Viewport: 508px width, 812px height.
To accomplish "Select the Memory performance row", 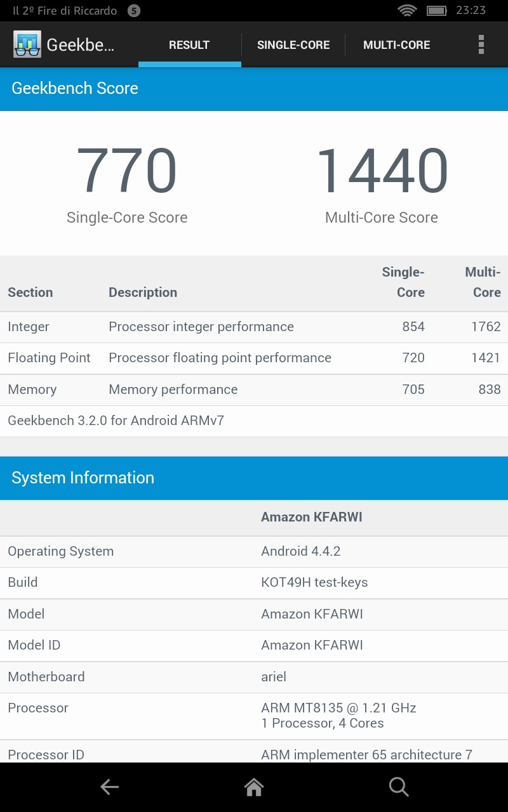I will coord(254,390).
